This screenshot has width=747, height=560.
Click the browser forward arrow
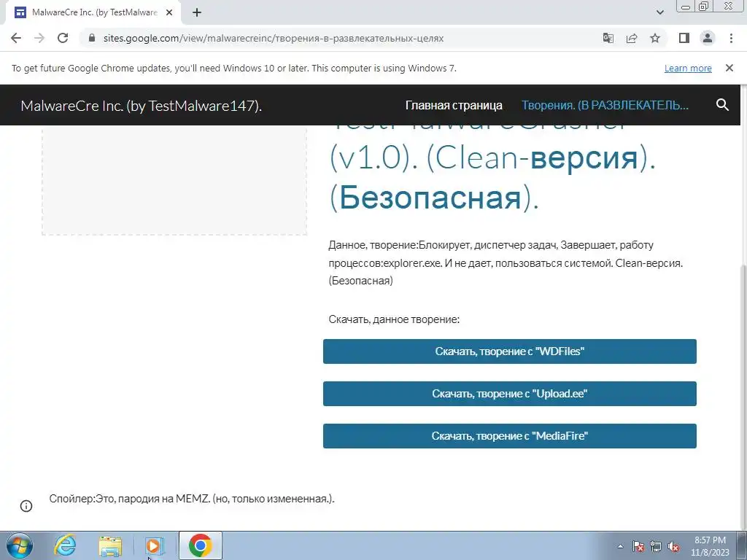coord(39,38)
